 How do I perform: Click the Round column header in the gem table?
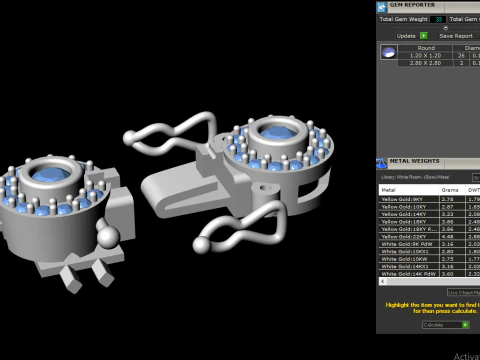(x=425, y=48)
